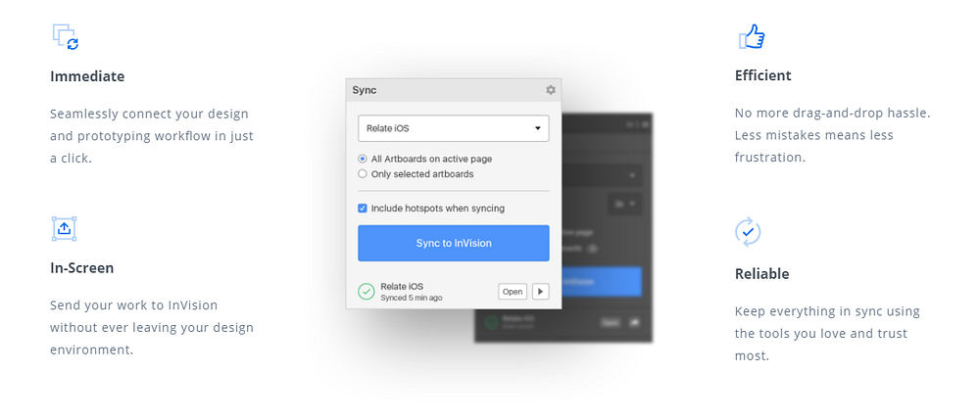
Task: Open the Relate iOS project dropdown
Action: [x=453, y=128]
